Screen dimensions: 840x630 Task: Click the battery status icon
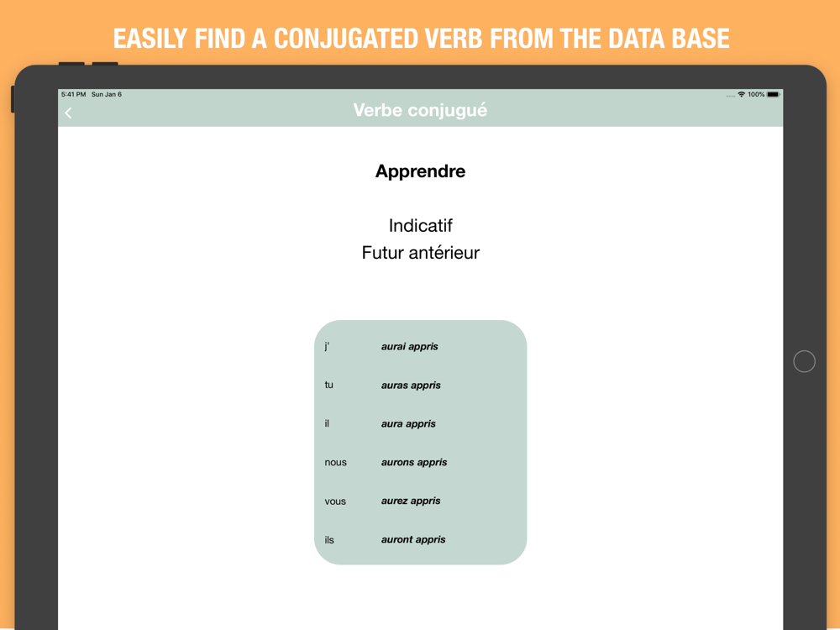[773, 95]
